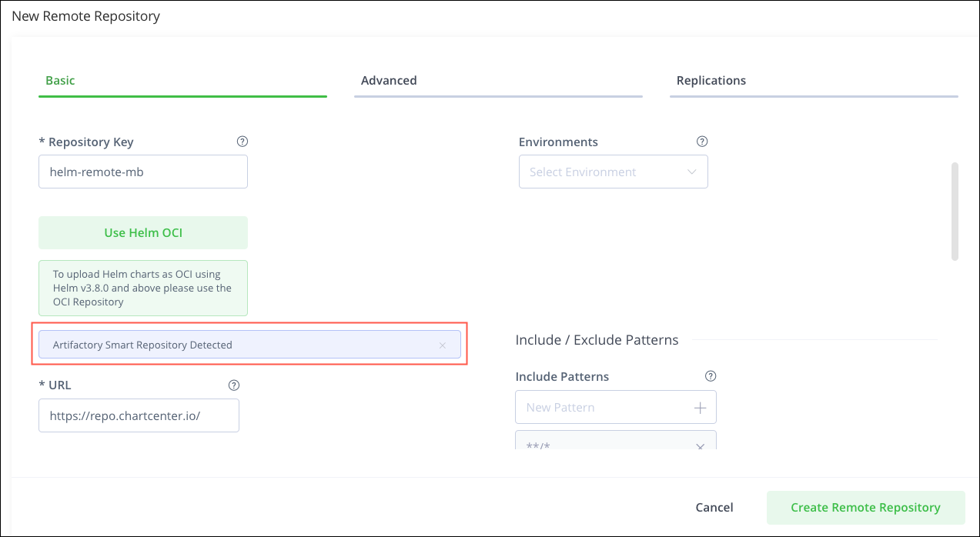Click the Create Remote Repository button

point(865,507)
